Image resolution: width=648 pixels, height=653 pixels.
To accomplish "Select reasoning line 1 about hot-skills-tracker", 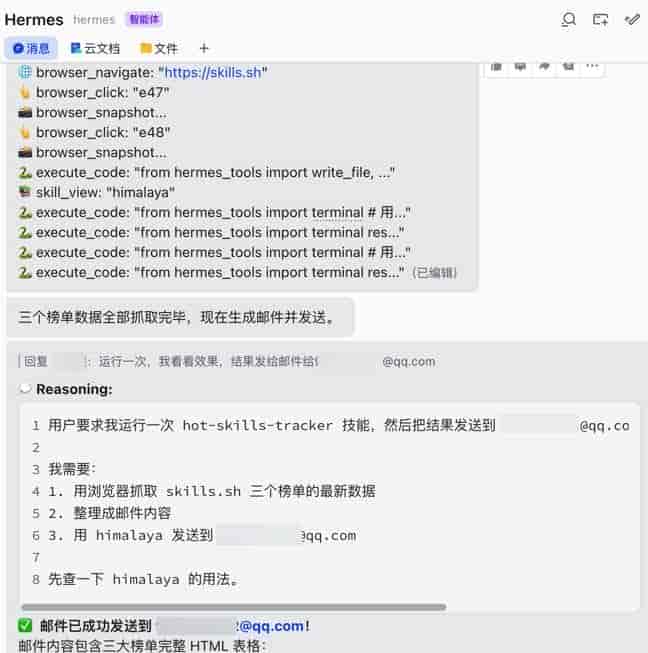I will click(339, 426).
